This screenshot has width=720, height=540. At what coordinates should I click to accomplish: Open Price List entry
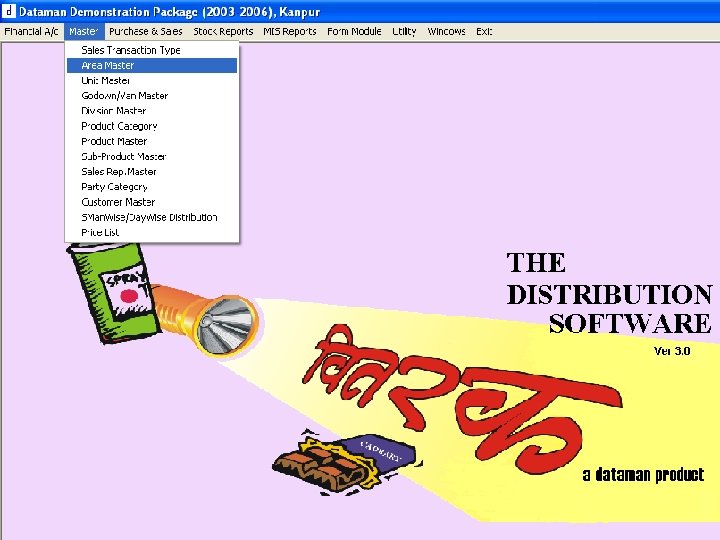(x=152, y=232)
